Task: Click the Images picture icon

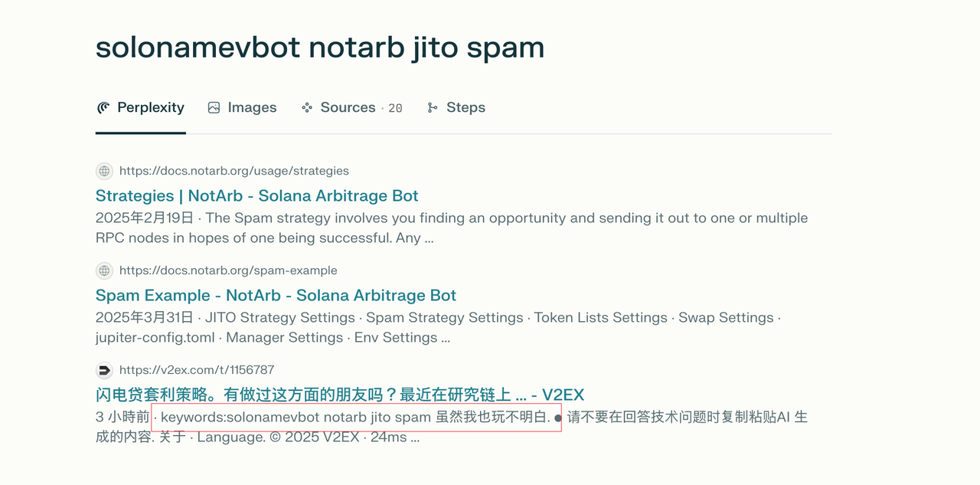Action: pos(214,108)
